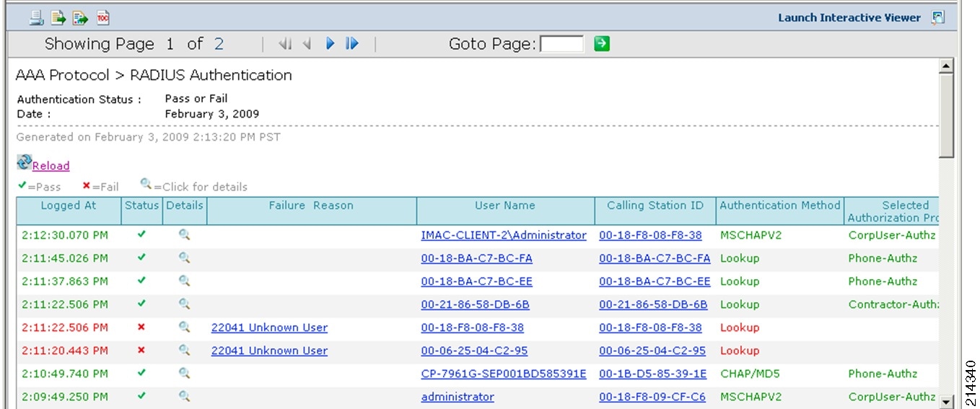Open details magnifier for 2:10:49.740 PM row

click(x=184, y=373)
